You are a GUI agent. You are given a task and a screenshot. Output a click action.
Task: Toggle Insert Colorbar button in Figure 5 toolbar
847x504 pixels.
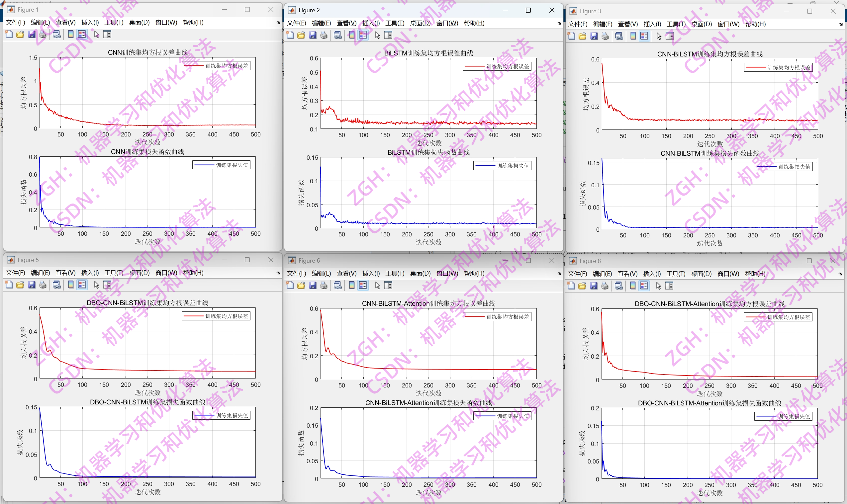[71, 285]
